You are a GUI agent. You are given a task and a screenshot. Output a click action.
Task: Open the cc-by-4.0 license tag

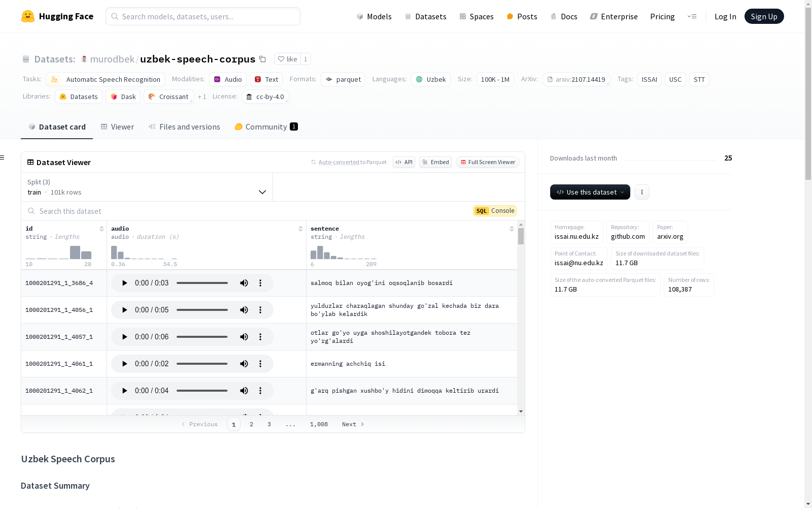[x=265, y=97]
